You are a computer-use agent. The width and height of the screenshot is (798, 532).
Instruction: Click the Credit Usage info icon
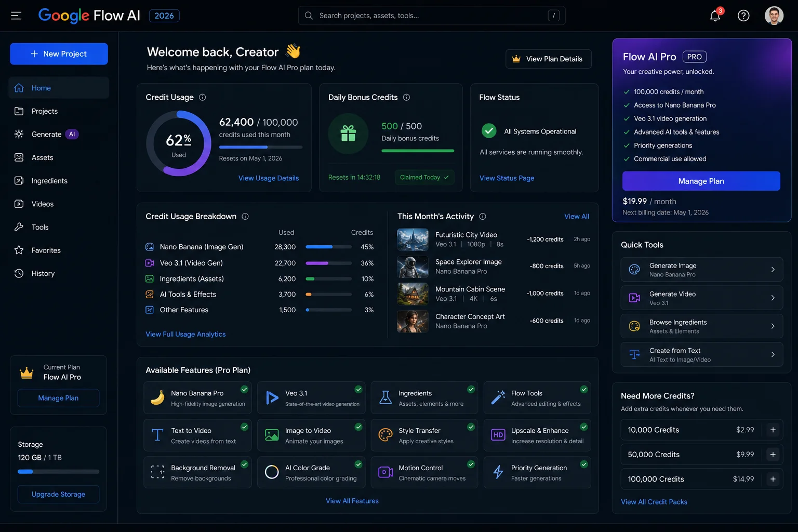coord(203,97)
